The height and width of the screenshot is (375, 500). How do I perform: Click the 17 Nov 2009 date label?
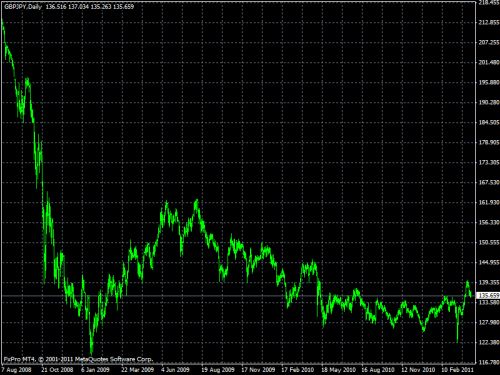click(x=258, y=370)
